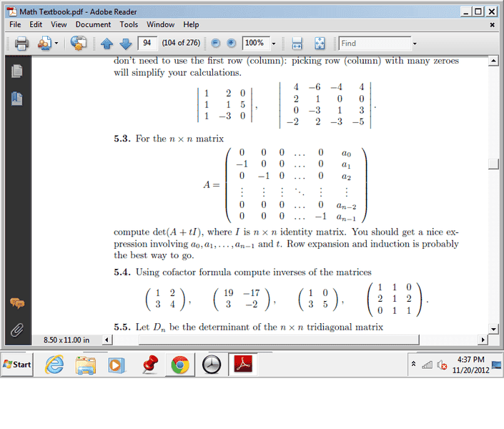Launch Internet Explorer from taskbar
Image resolution: width=504 pixels, height=429 pixels.
(54, 365)
